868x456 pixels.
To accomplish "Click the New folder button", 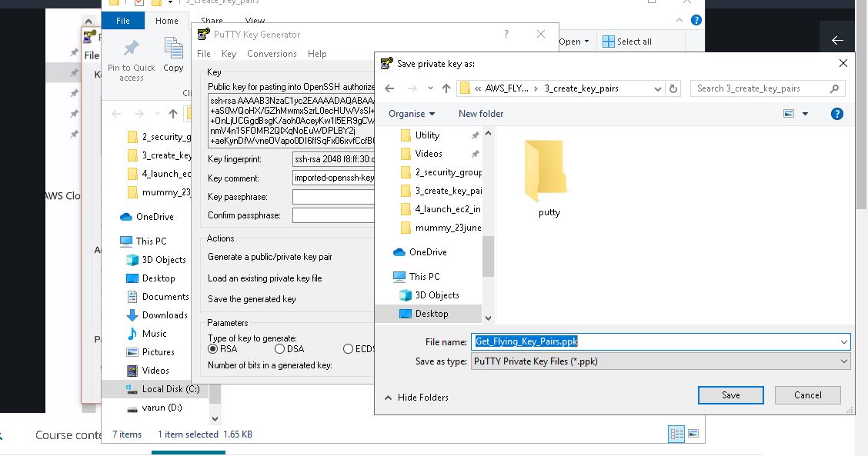I will (x=480, y=114).
